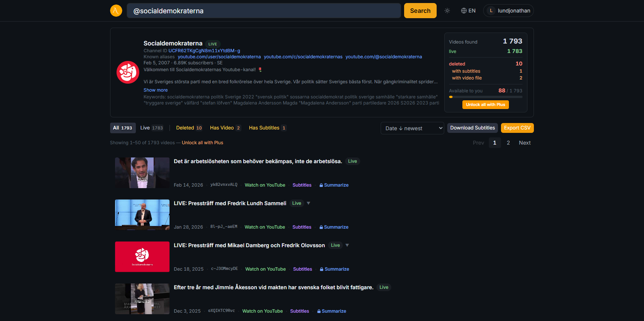Open the lundjonathan account menu

tap(509, 11)
